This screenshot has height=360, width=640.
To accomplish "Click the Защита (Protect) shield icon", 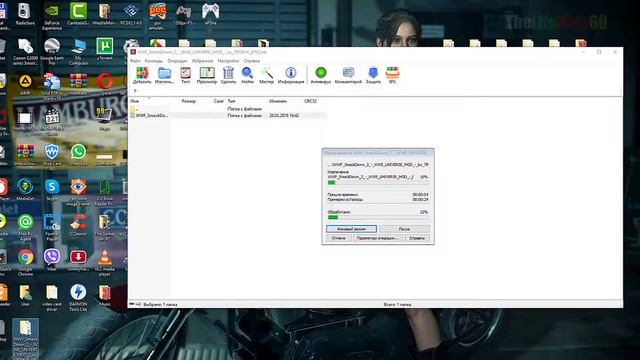I will tap(373, 76).
